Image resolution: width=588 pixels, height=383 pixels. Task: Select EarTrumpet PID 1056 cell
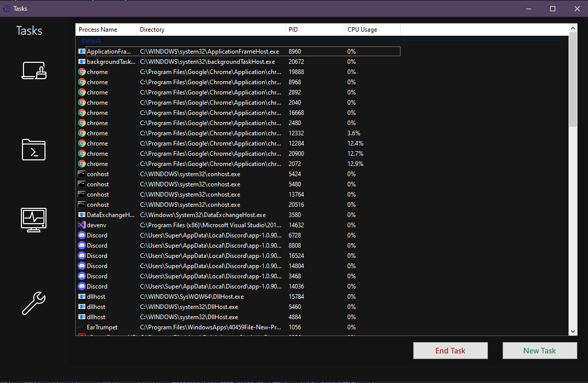tap(295, 327)
